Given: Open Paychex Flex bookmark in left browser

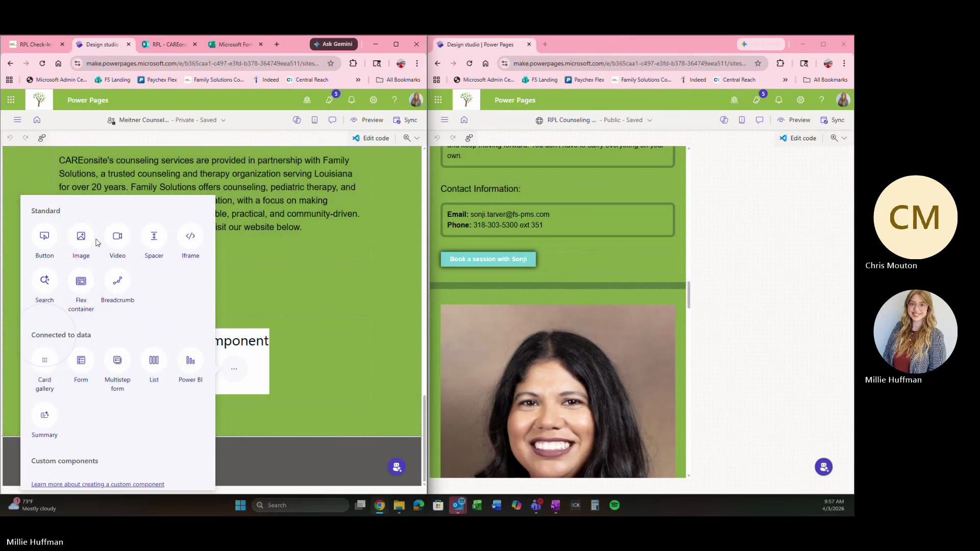Looking at the screenshot, I should [157, 80].
